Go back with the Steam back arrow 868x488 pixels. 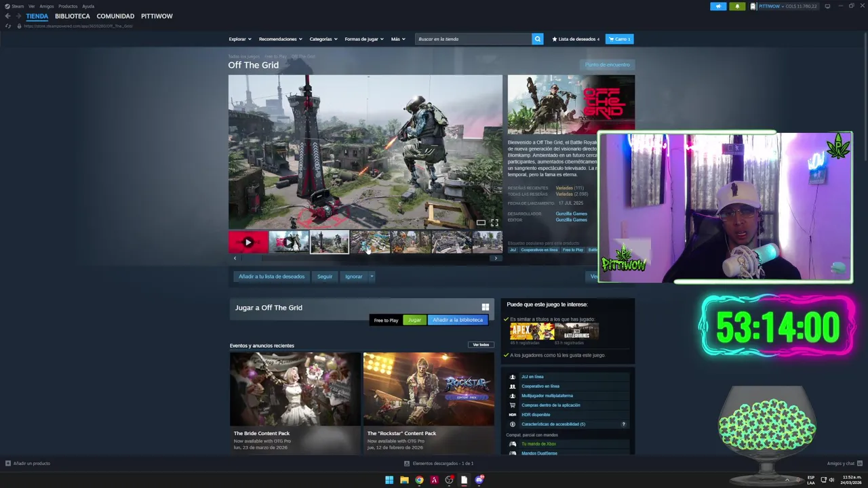(7, 16)
